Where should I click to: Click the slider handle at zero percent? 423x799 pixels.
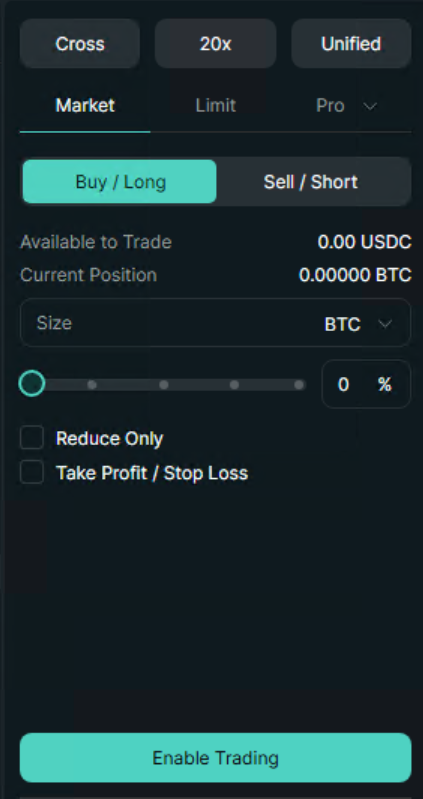[x=32, y=384]
